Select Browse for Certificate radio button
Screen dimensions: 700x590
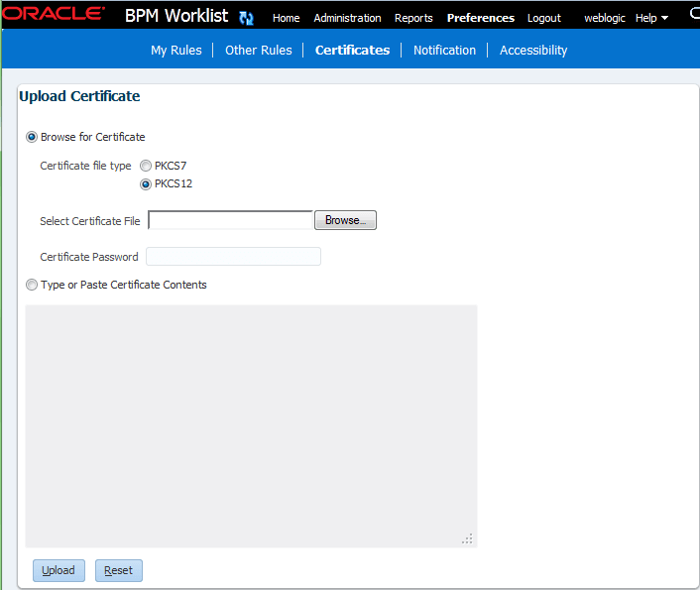click(32, 137)
